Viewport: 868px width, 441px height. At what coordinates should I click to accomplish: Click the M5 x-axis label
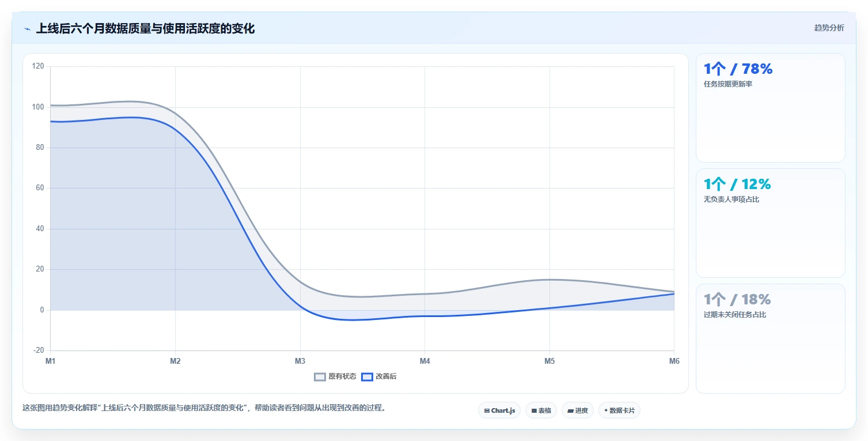click(x=549, y=361)
